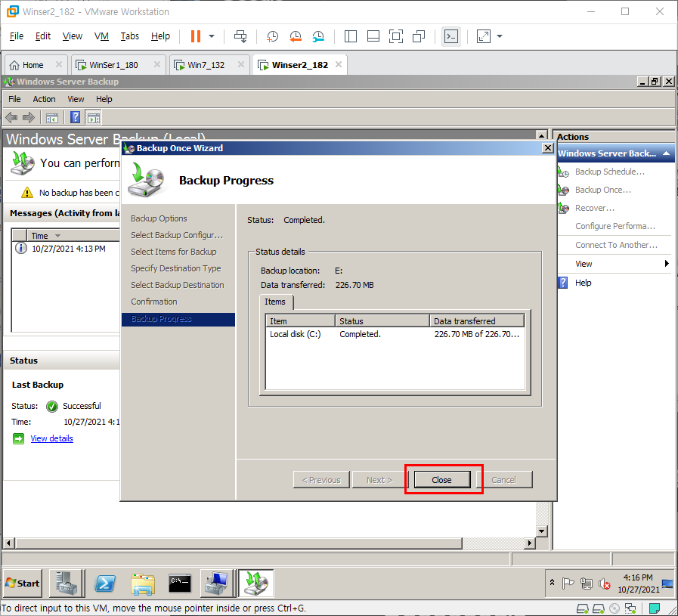
Task: Open Server Manager from taskbar
Action: (67, 583)
